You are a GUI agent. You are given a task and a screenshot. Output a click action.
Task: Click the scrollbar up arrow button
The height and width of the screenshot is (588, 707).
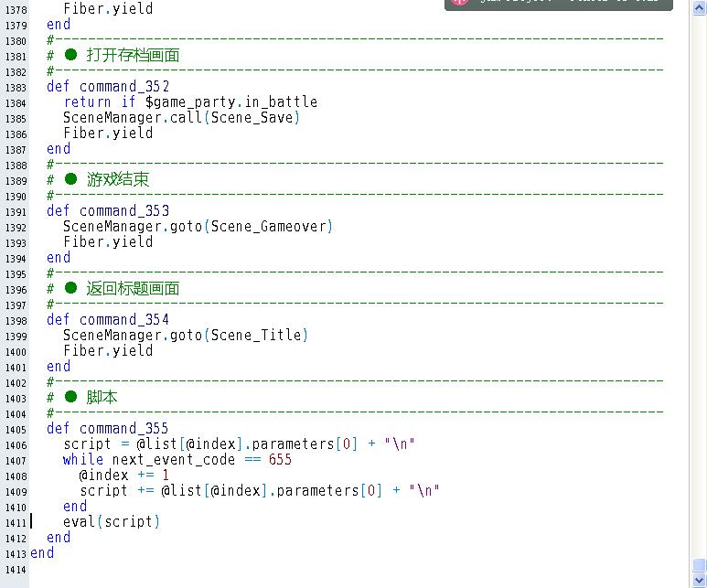700,8
